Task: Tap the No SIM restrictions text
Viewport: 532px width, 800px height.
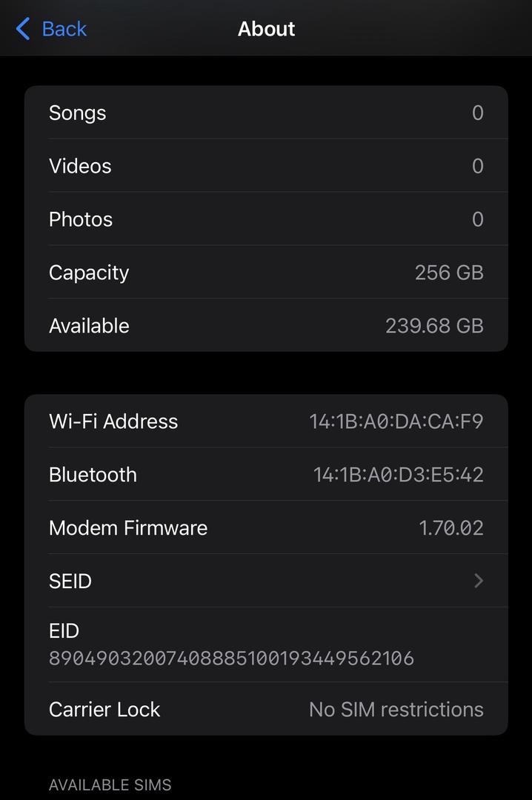Action: [x=396, y=710]
